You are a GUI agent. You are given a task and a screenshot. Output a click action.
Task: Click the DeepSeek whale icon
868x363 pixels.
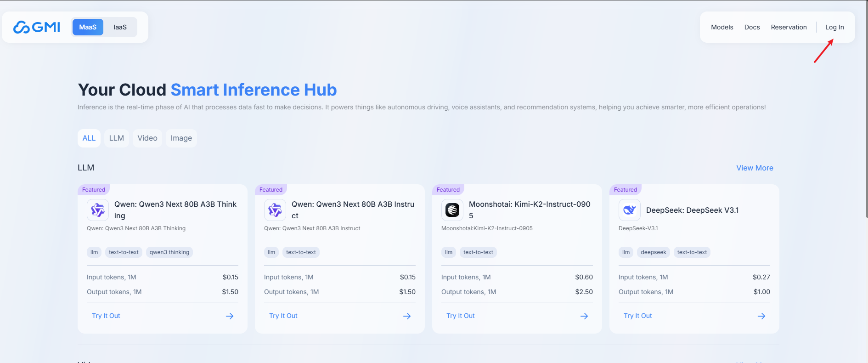(x=630, y=210)
